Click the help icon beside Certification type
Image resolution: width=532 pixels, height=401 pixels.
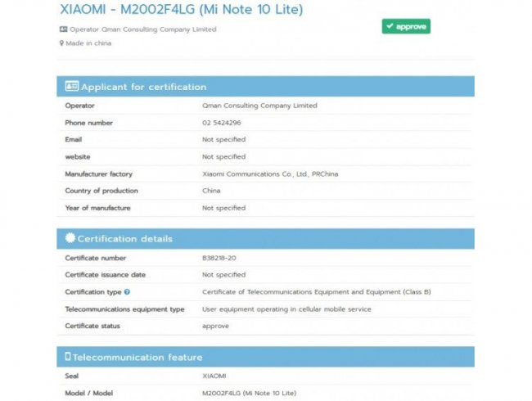pyautogui.click(x=128, y=292)
